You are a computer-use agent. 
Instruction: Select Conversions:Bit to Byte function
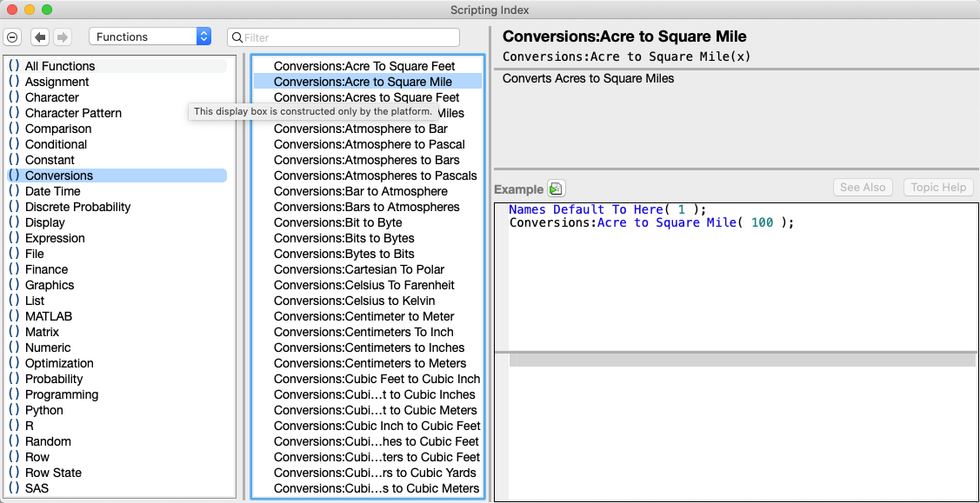click(337, 222)
